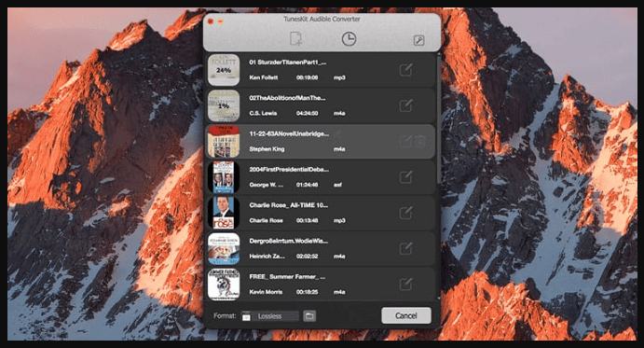Select the Summer Farmer cover thumbnail
The height and width of the screenshot is (348, 644).
(224, 285)
